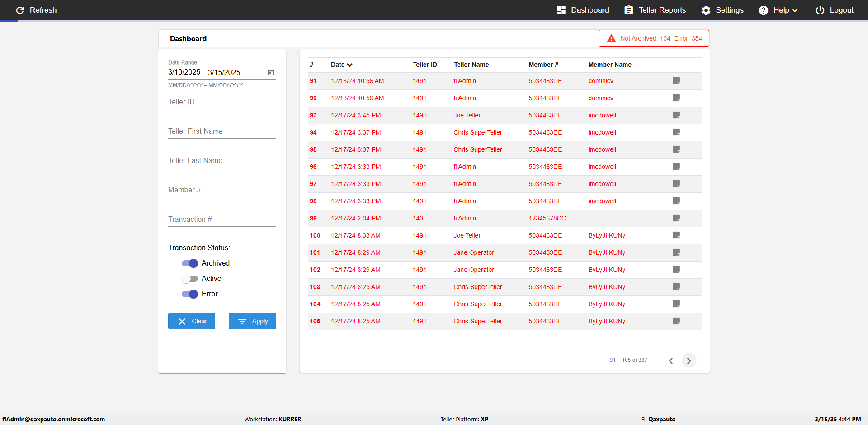Go to Dashboard in top navigation
The height and width of the screenshot is (425, 868).
click(x=583, y=10)
